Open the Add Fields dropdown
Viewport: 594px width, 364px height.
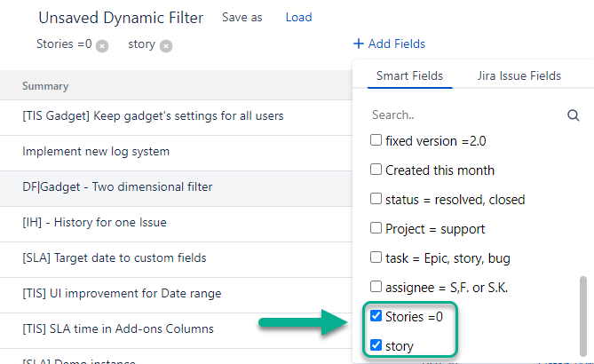coord(396,44)
